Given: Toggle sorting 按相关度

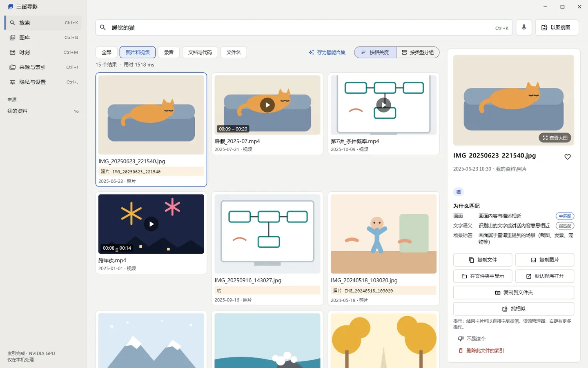Looking at the screenshot, I should tap(375, 52).
